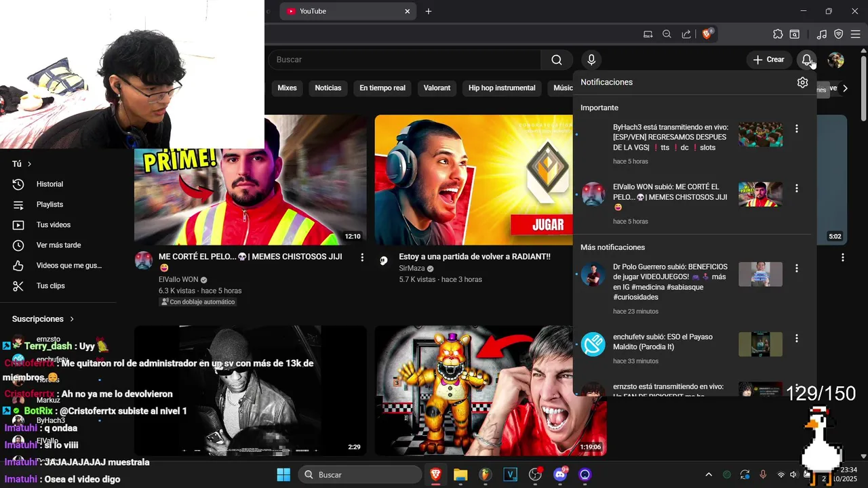Viewport: 868px width, 488px height.
Task: Click the Windows taskbar Buscar box
Action: 359,474
